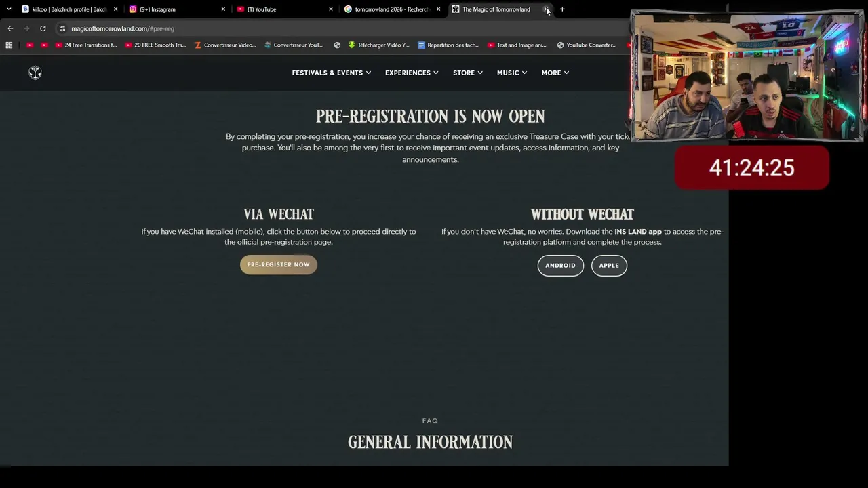Click the 'Via WeChat' heading

tap(279, 214)
